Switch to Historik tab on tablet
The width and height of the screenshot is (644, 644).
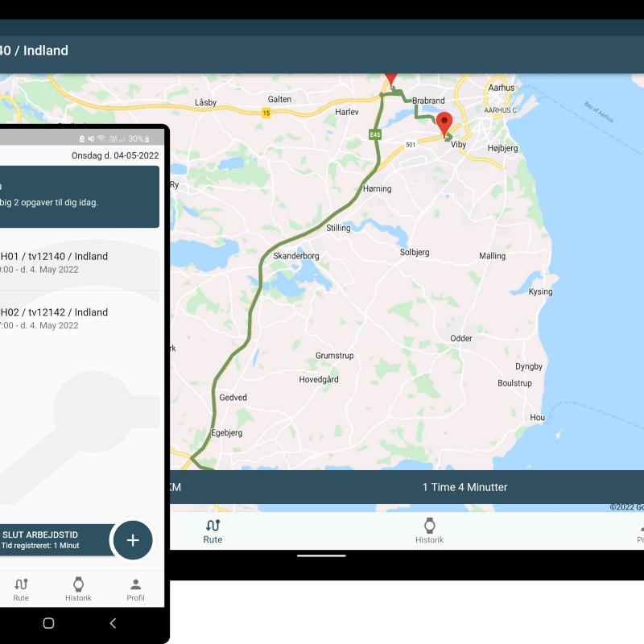[429, 531]
